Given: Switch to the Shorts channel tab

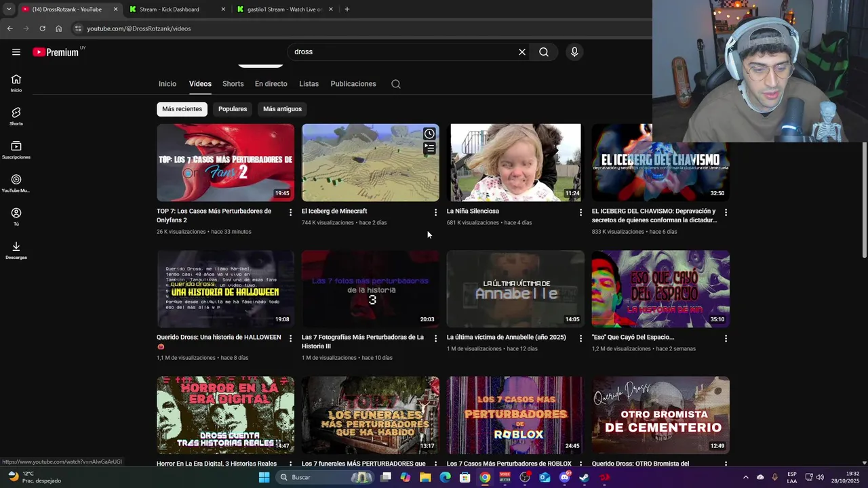Looking at the screenshot, I should (x=233, y=84).
